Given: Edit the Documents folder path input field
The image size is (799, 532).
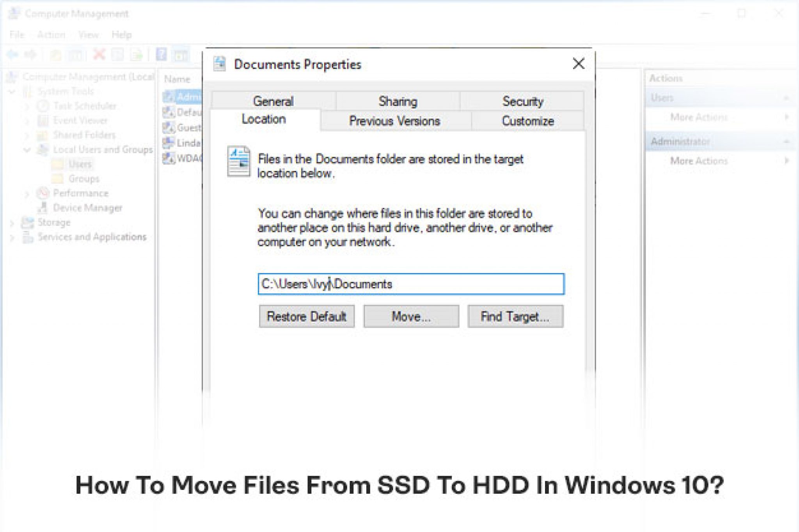Looking at the screenshot, I should pyautogui.click(x=411, y=283).
